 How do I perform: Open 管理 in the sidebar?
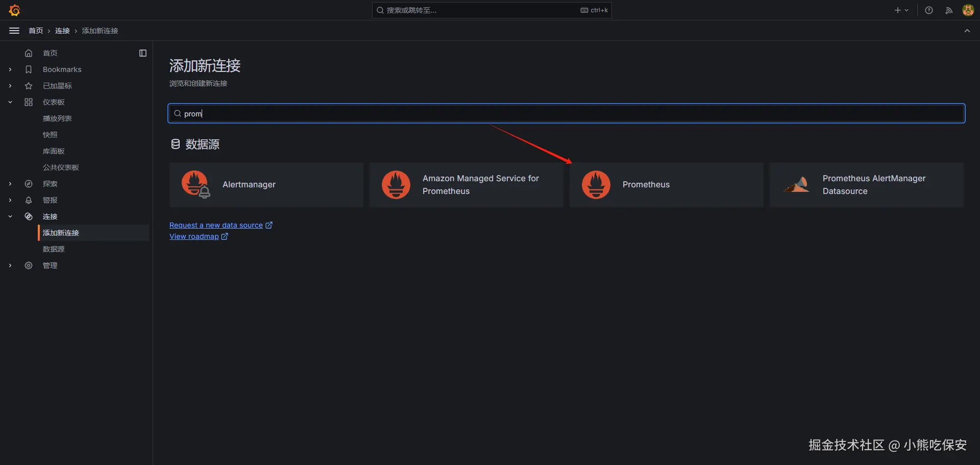[50, 265]
